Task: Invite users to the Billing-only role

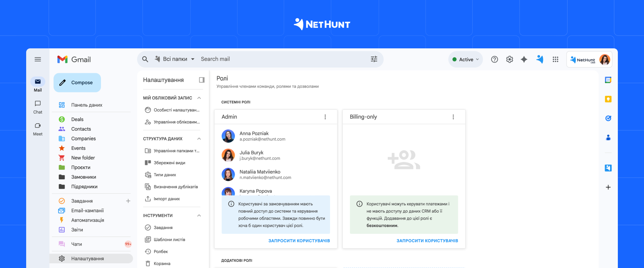Action: [x=427, y=241]
